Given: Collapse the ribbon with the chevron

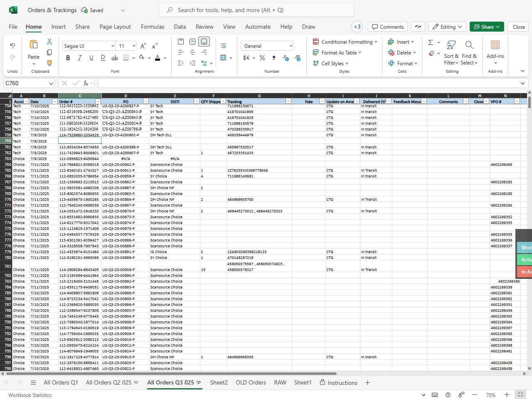Looking at the screenshot, I should [x=522, y=71].
